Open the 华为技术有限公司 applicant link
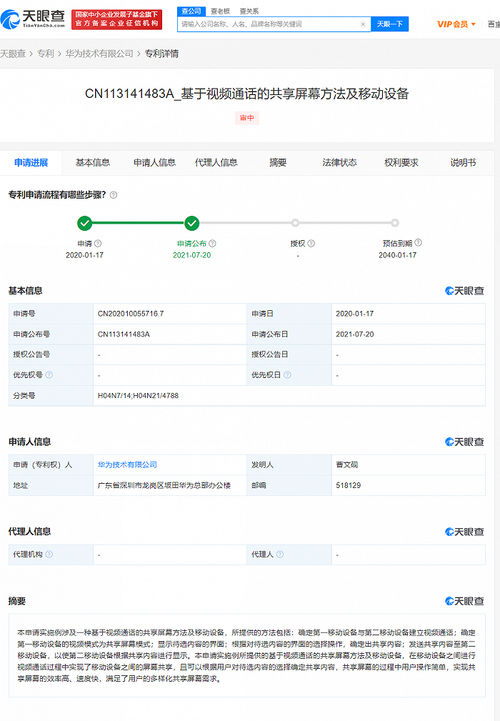Image resolution: width=500 pixels, height=721 pixels. [127, 465]
